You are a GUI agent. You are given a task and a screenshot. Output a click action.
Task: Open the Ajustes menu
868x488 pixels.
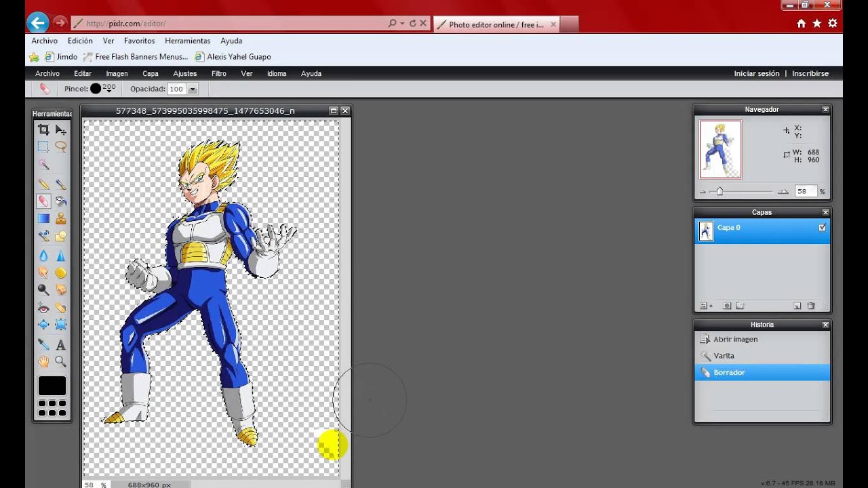coord(185,73)
